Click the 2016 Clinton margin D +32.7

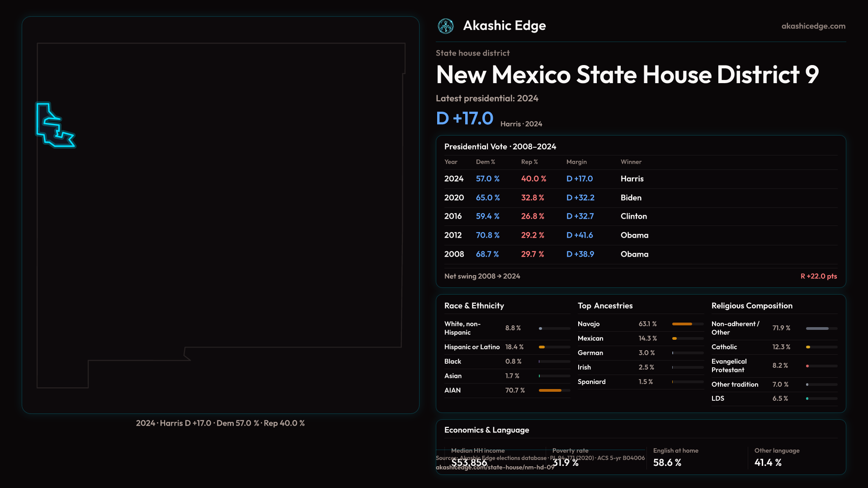[580, 216]
